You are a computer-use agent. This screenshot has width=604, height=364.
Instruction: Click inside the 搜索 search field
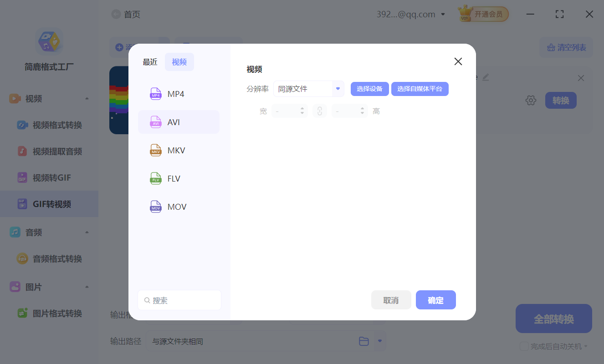(x=179, y=300)
